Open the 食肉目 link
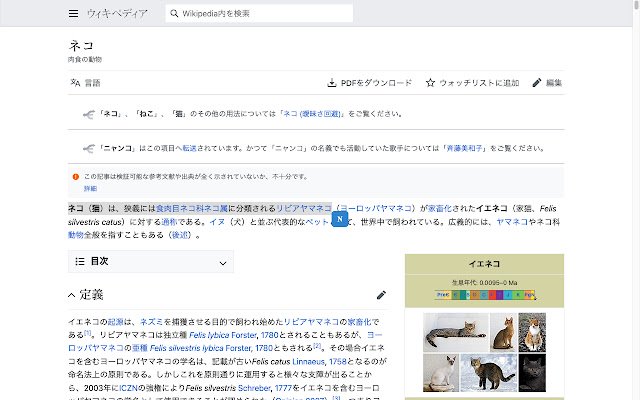The width and height of the screenshot is (640, 400). click(168, 209)
